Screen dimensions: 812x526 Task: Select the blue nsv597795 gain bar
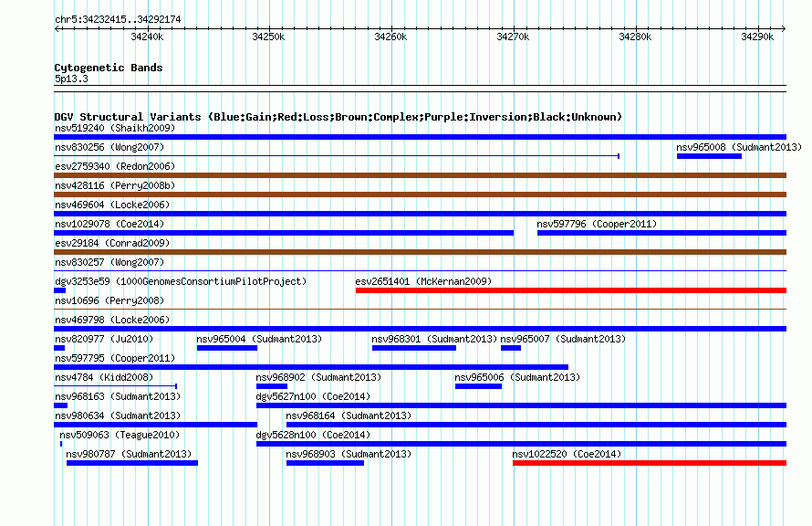coord(311,367)
